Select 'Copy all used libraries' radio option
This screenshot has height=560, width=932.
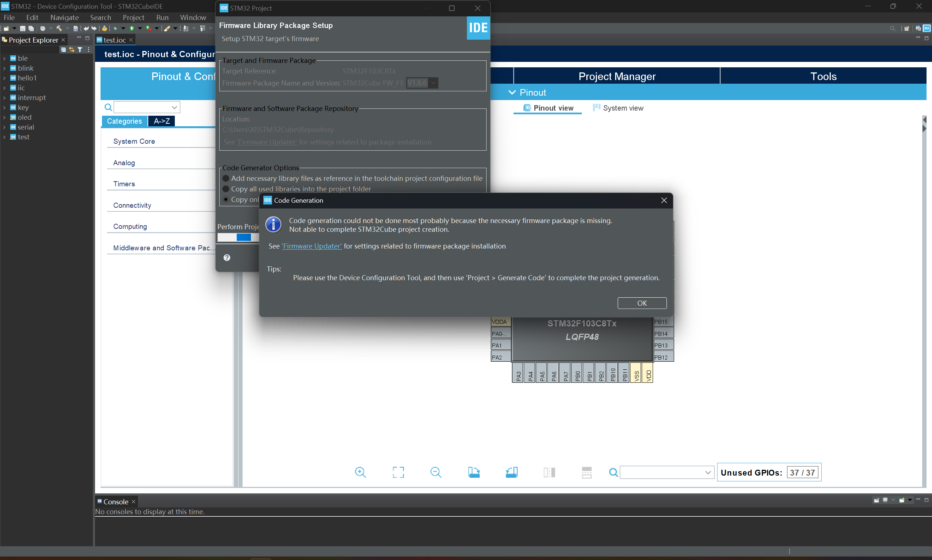(x=226, y=189)
